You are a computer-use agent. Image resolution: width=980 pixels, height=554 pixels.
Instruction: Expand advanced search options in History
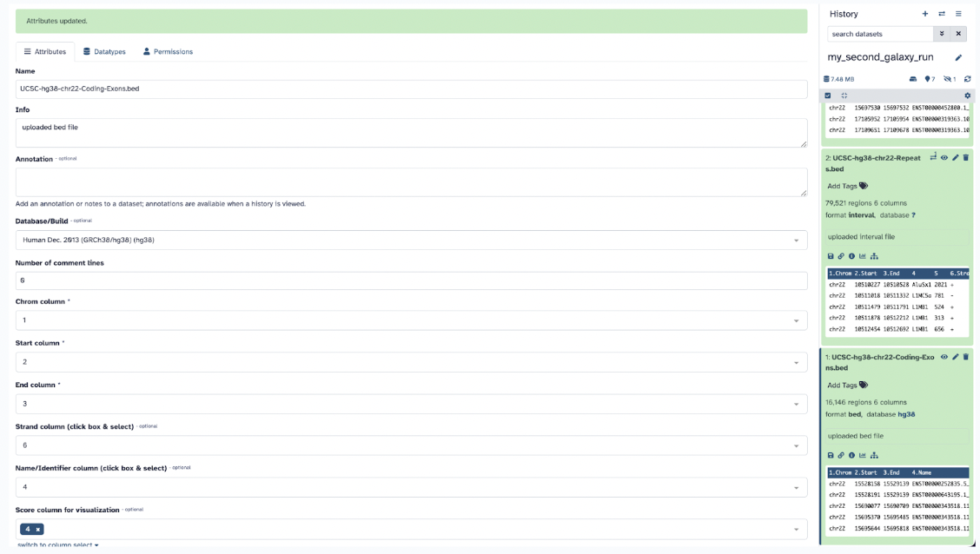pos(941,34)
